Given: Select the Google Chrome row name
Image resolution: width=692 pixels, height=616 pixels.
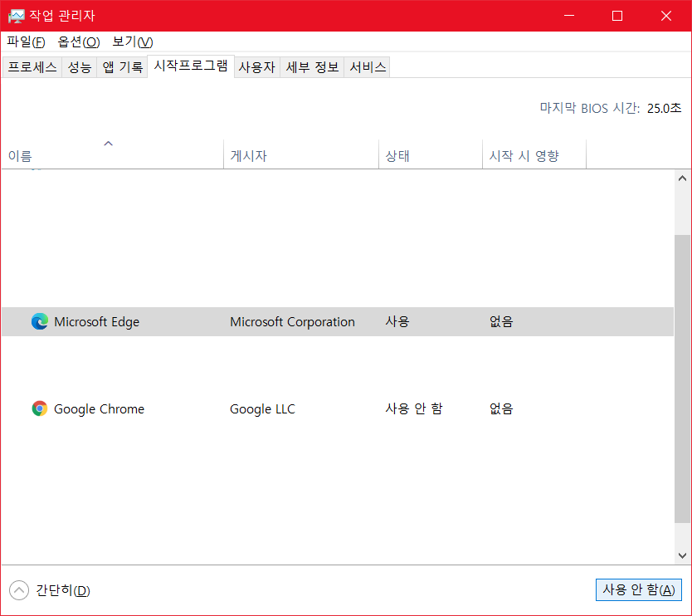Looking at the screenshot, I should tap(99, 409).
